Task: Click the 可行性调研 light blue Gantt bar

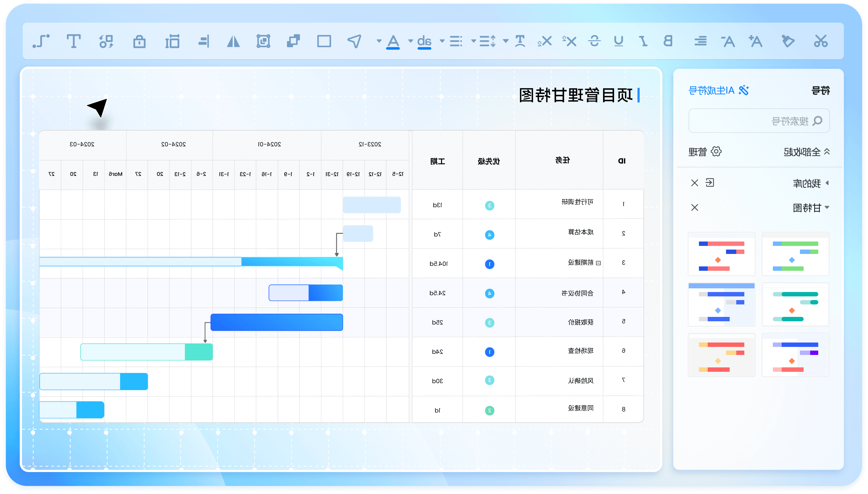Action: (x=372, y=205)
